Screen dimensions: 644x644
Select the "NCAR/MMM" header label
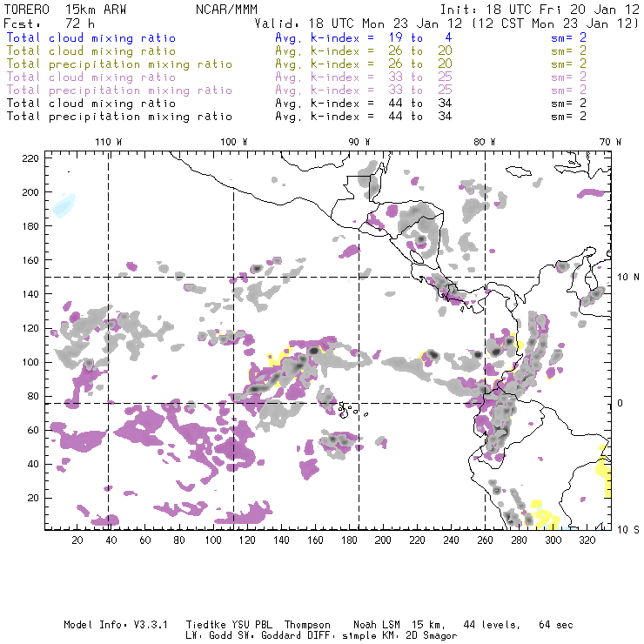[227, 10]
